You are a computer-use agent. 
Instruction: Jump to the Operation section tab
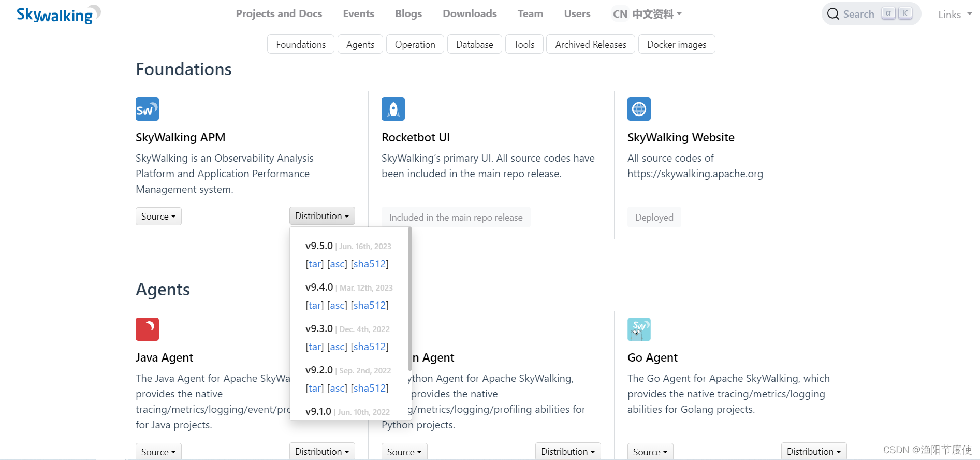(x=415, y=44)
